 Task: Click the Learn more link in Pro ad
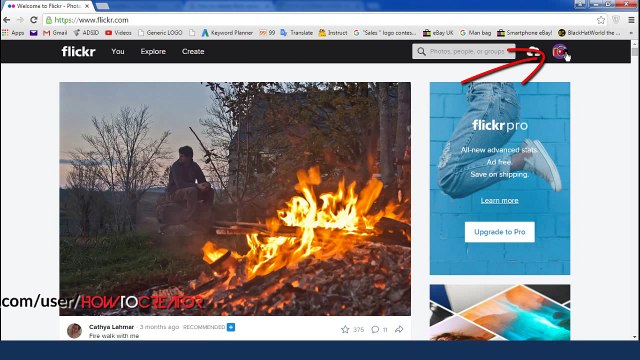tap(500, 200)
